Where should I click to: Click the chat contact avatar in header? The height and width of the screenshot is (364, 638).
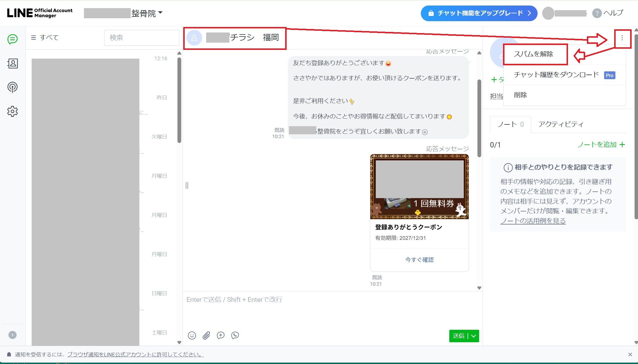(x=194, y=38)
